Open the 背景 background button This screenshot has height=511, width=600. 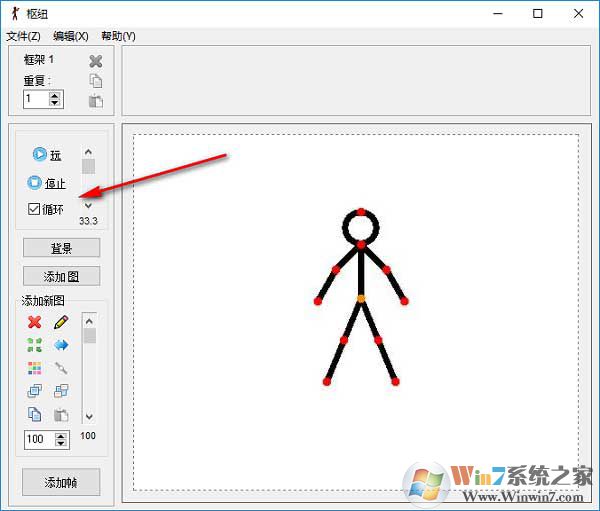[x=62, y=248]
